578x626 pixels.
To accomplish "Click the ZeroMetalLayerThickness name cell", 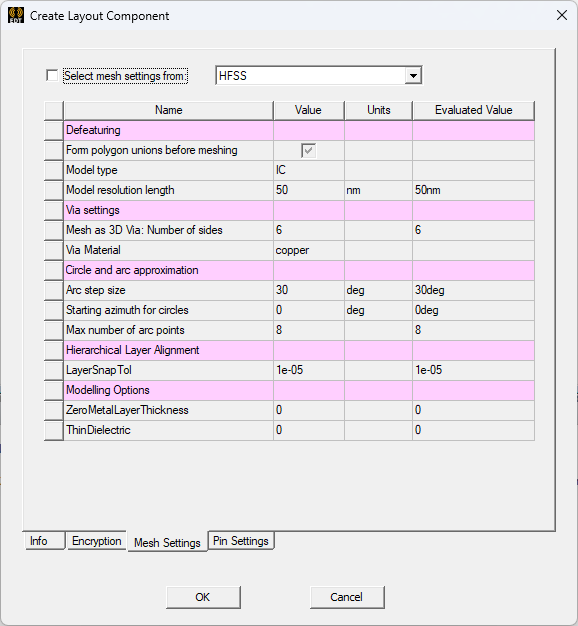I will click(168, 410).
